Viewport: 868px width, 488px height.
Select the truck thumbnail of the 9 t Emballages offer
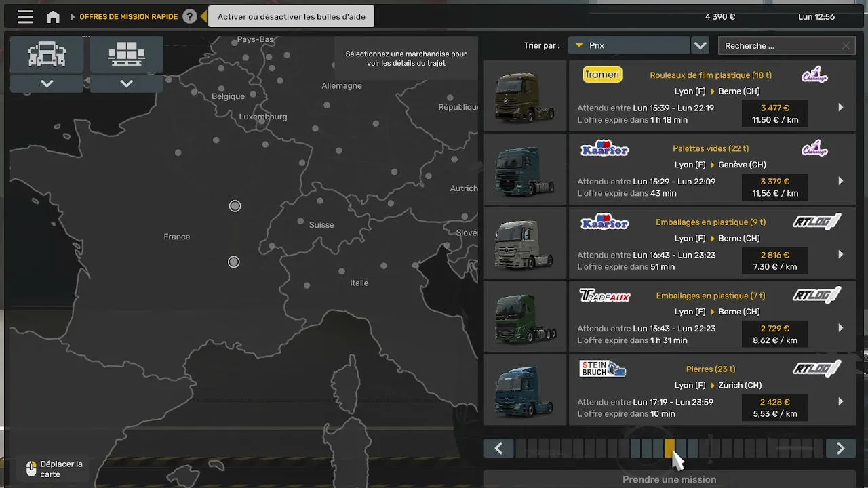[525, 243]
